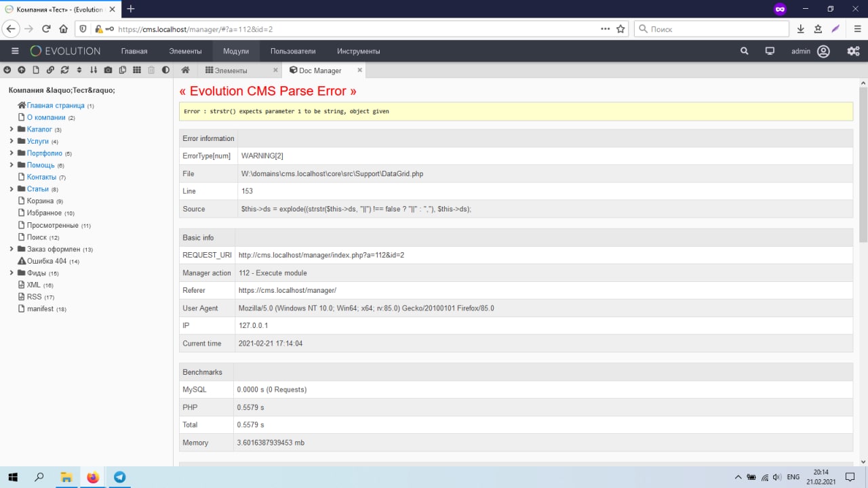Open tree sorting options up-down arrows icon
Image resolution: width=868 pixels, height=488 pixels.
(x=79, y=70)
